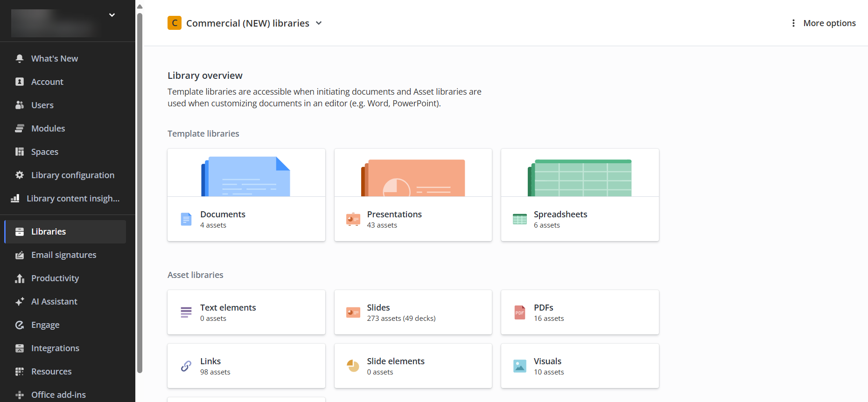Open the Slide elements asset library card
The image size is (868, 402).
(x=413, y=366)
